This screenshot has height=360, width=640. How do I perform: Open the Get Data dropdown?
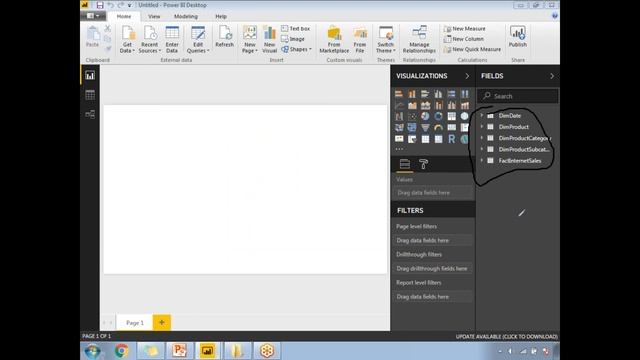point(127,39)
